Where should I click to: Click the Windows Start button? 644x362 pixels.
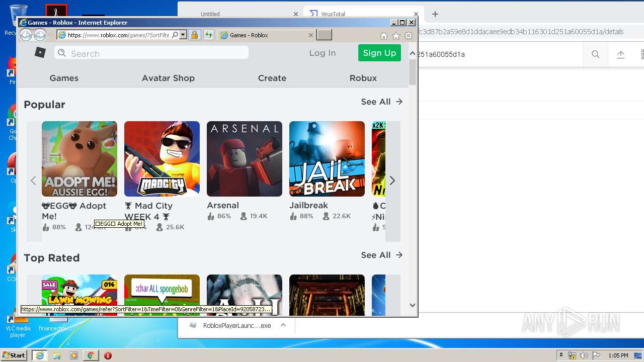[14, 355]
